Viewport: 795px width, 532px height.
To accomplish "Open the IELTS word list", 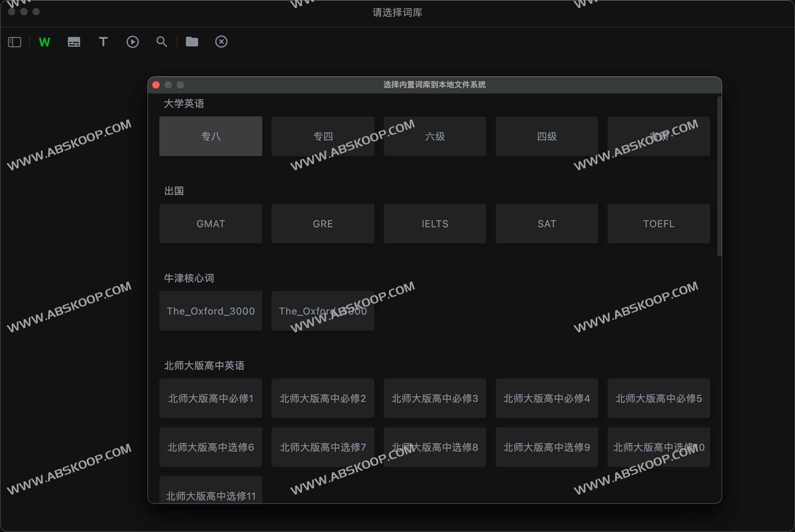I will coord(435,224).
